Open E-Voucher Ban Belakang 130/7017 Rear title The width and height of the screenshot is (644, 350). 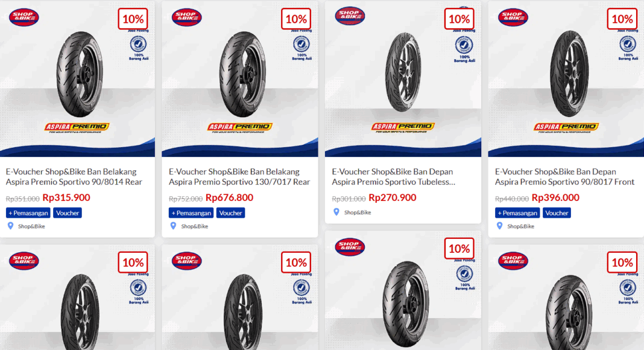pos(239,177)
